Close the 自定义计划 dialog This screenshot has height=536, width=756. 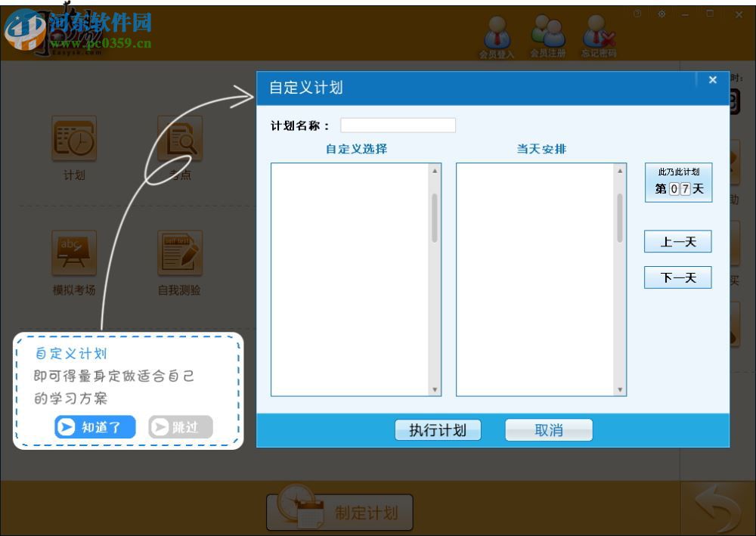[x=712, y=79]
